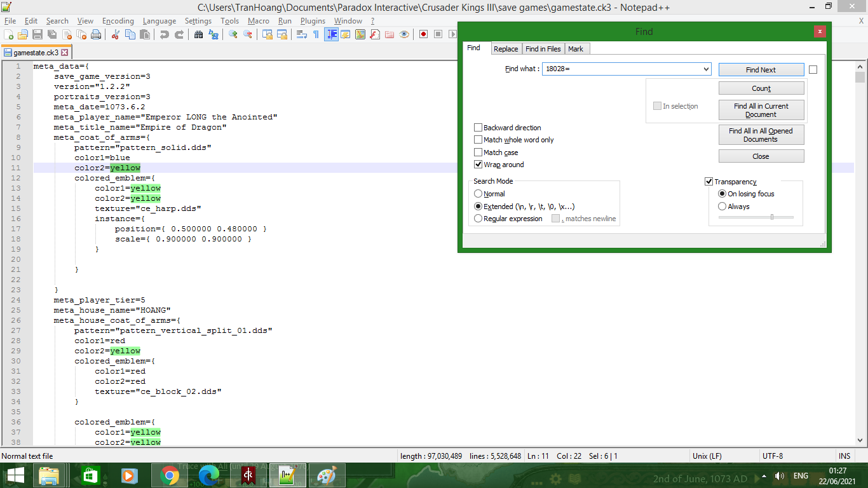Viewport: 868px width, 488px height.
Task: Open File Explorer from the taskbar
Action: 49,475
